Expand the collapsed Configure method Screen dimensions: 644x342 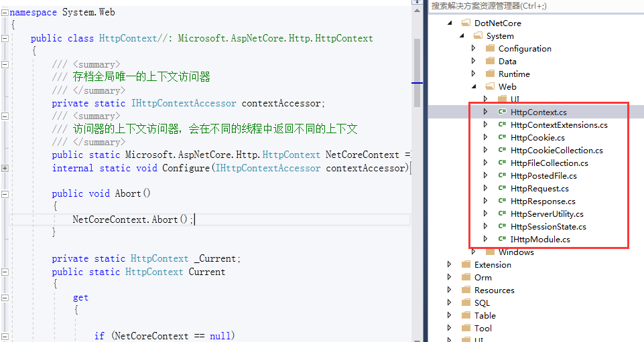click(5, 168)
